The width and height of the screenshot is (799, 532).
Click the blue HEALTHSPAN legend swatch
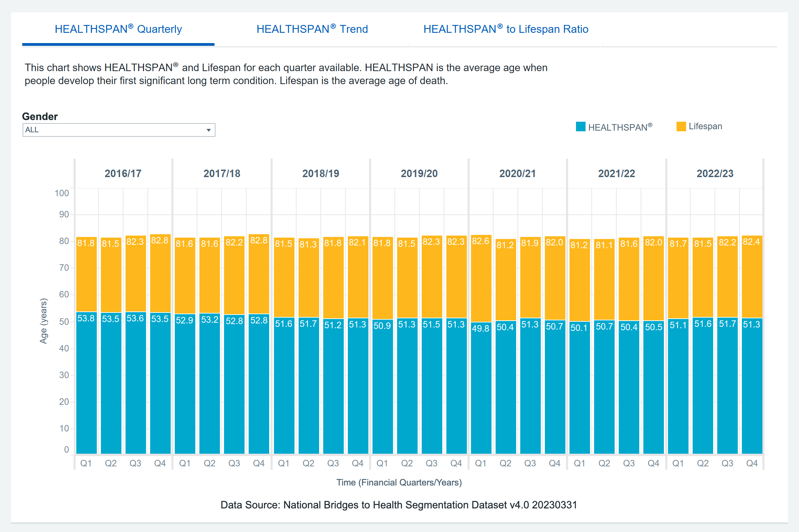[x=580, y=127]
